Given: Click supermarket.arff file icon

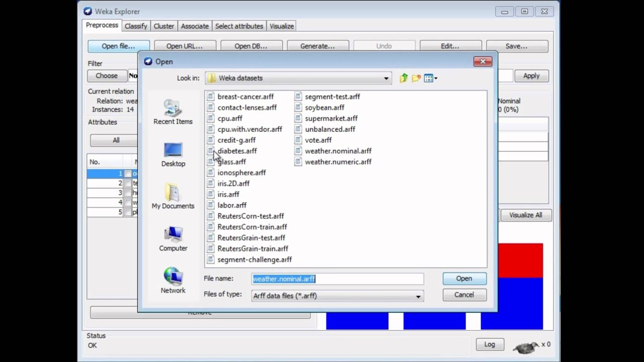Looking at the screenshot, I should 298,118.
